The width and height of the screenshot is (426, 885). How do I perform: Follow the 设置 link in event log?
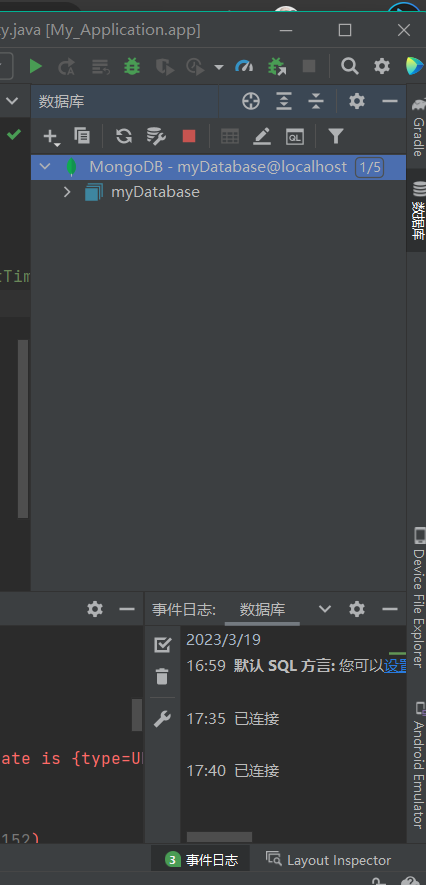pyautogui.click(x=395, y=666)
